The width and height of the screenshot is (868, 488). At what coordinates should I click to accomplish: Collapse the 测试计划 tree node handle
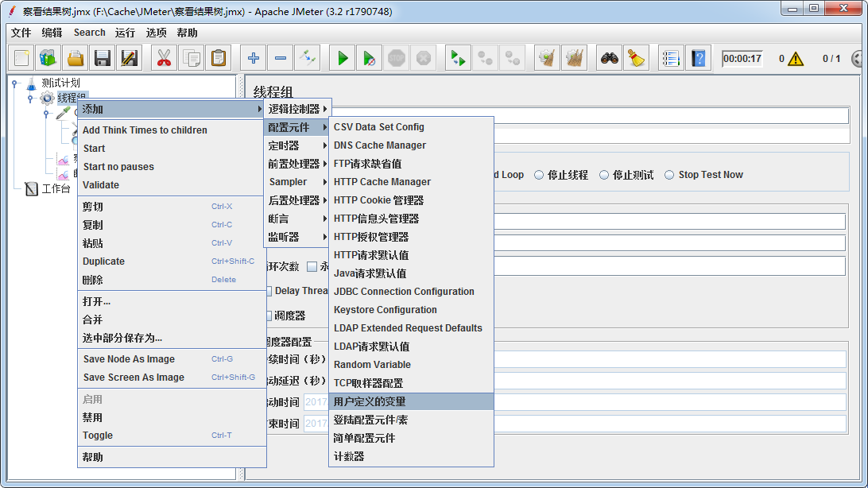(x=16, y=83)
